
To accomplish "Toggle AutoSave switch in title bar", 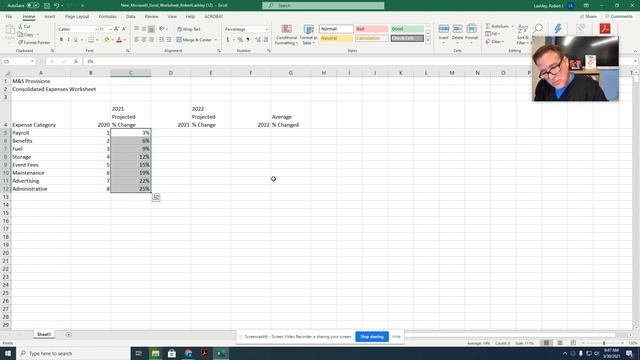I will [33, 5].
